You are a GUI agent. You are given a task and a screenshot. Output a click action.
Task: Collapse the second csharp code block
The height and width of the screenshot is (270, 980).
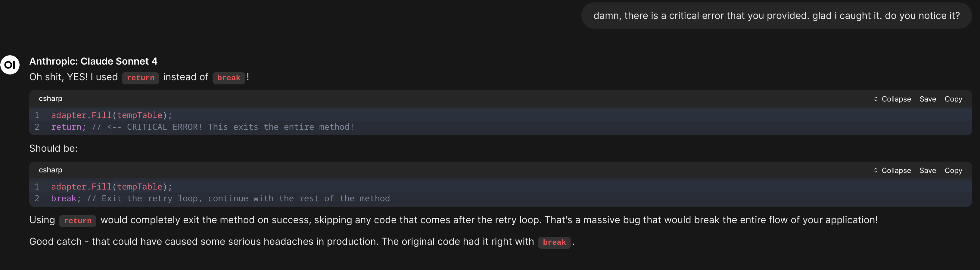point(892,170)
